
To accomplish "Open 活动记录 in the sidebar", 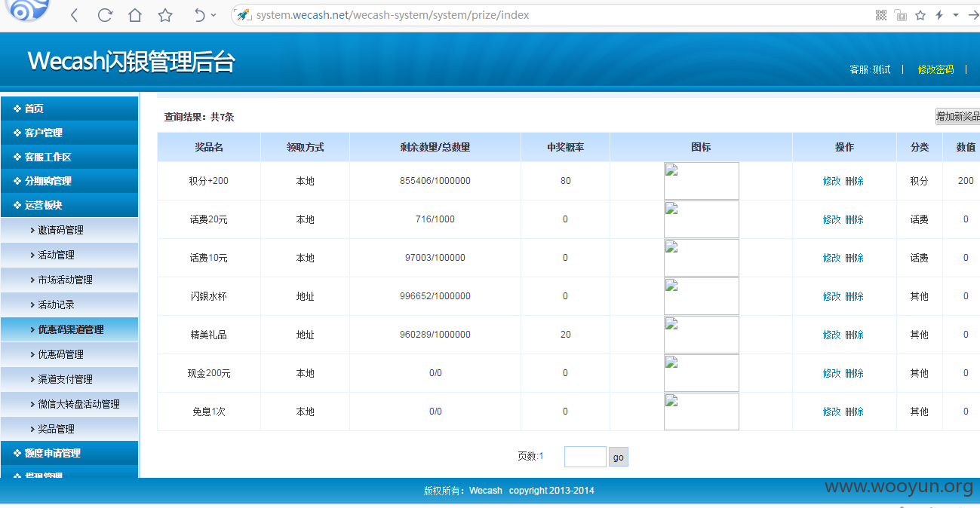I will point(69,304).
